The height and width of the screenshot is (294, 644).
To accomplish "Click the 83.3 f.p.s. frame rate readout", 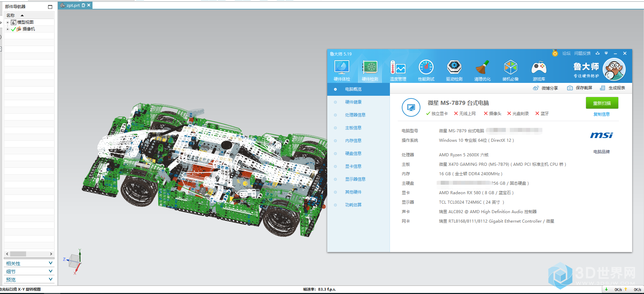I will 319,289.
